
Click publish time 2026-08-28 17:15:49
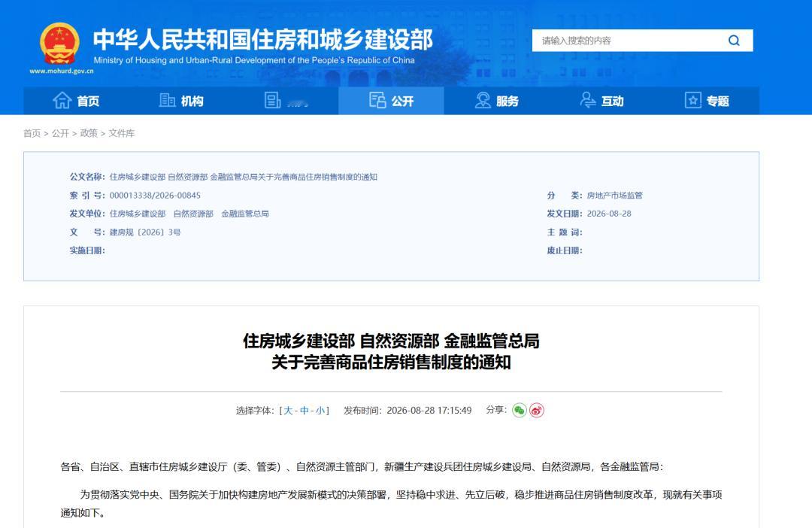[429, 411]
